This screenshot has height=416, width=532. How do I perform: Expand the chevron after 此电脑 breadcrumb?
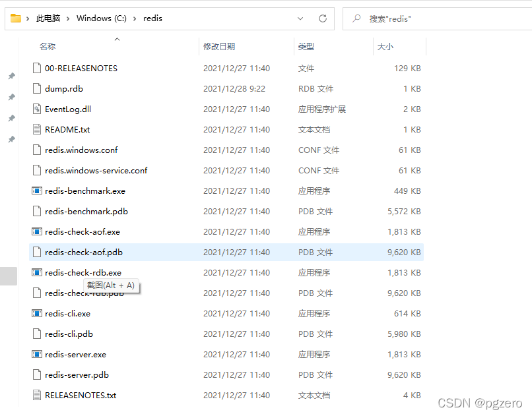(68, 18)
